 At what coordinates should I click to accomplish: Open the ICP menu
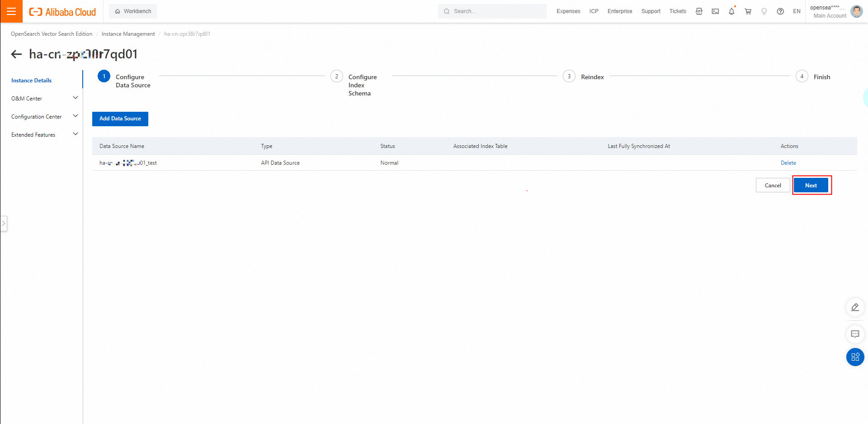coord(594,11)
